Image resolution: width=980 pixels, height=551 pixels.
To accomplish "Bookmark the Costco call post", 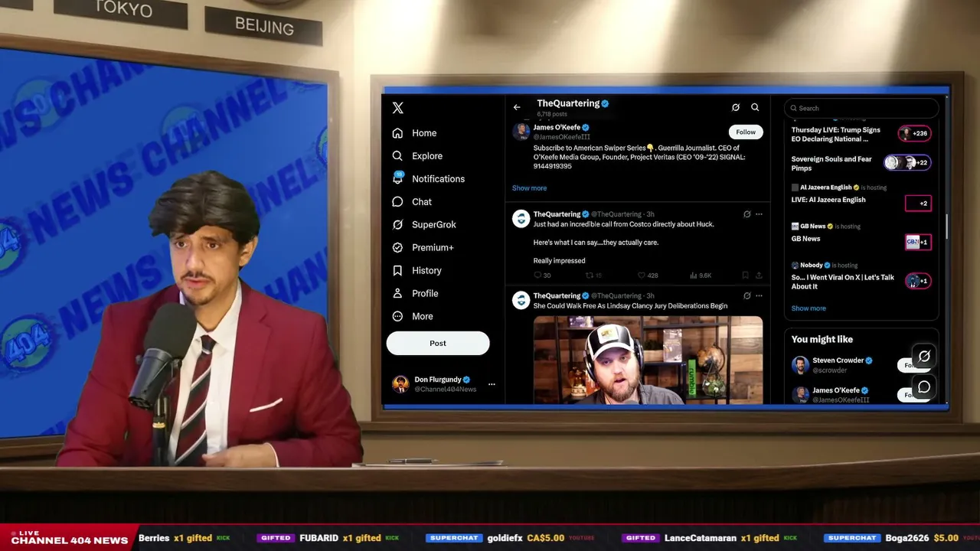I will pos(745,275).
